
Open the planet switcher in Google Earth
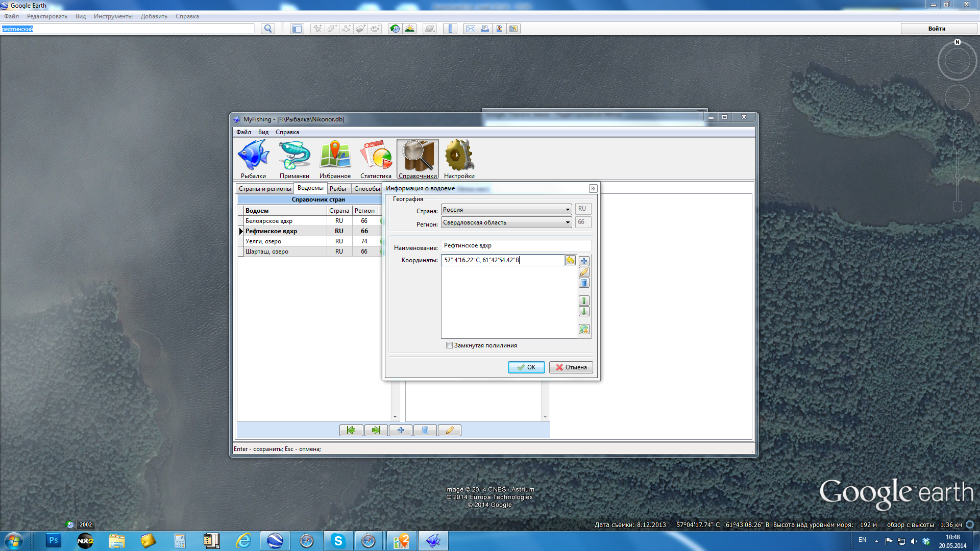(x=430, y=29)
